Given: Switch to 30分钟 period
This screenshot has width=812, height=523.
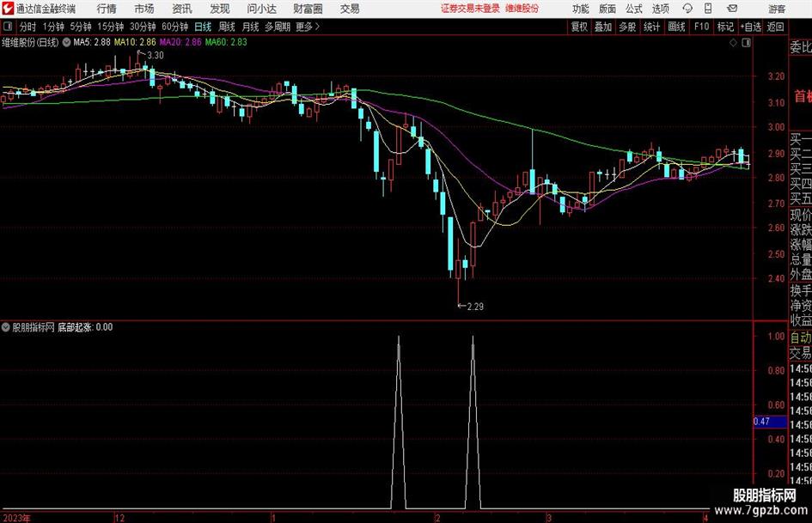Looking at the screenshot, I should (x=143, y=27).
